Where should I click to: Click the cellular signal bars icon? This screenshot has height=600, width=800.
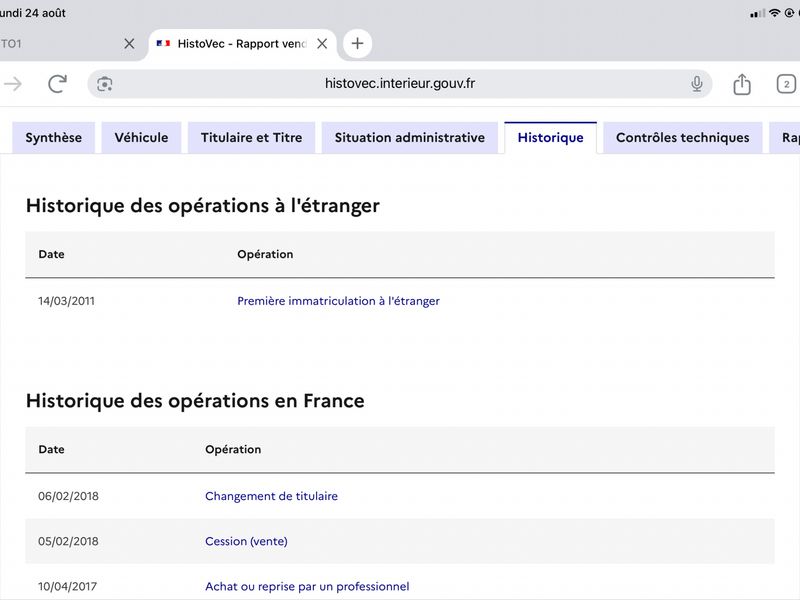coord(757,13)
